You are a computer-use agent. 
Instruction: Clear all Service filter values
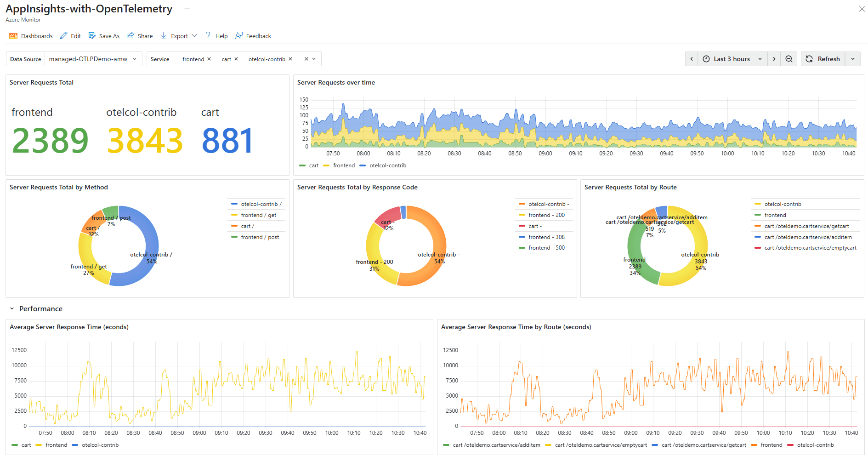pos(306,59)
